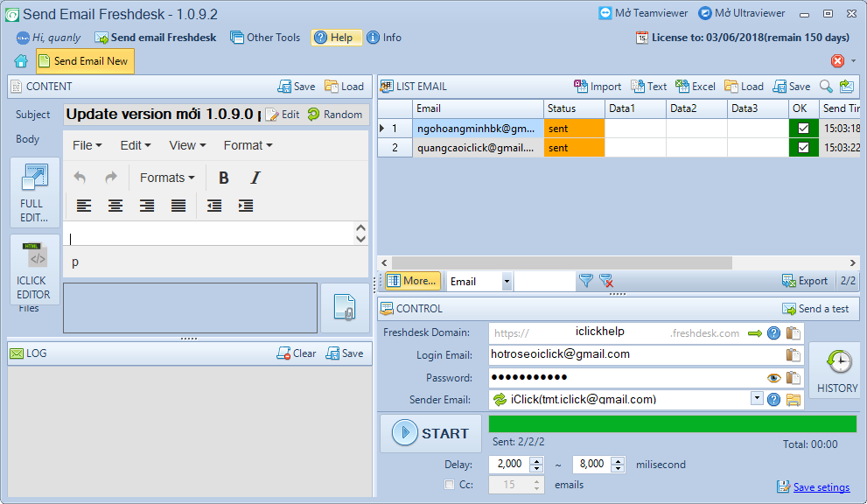Toggle italic formatting
This screenshot has height=504, width=867.
click(255, 178)
